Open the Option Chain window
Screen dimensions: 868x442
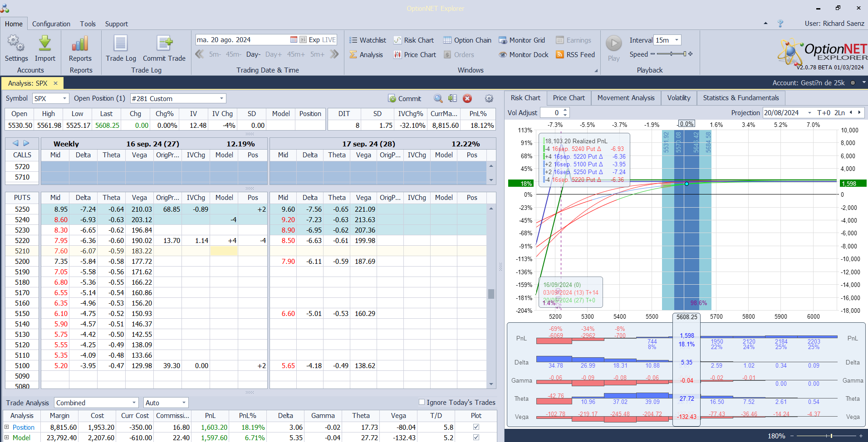[x=467, y=40]
